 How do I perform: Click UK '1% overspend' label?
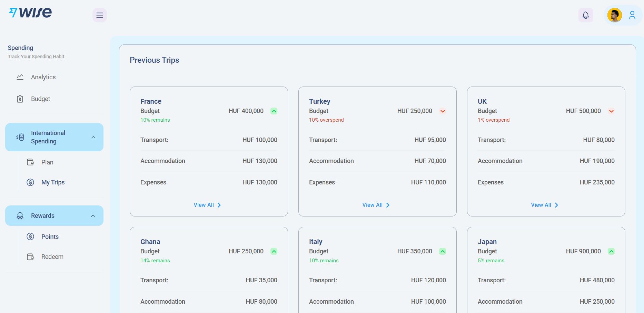[x=494, y=120]
